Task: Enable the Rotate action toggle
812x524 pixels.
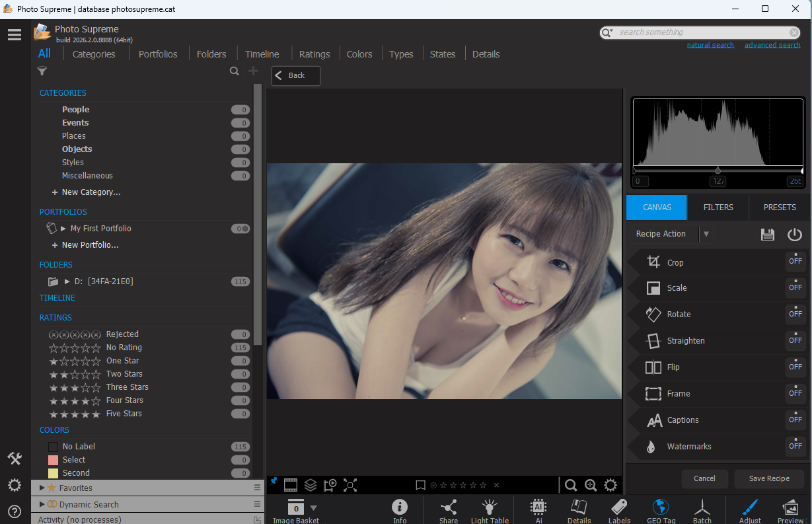Action: 795,315
